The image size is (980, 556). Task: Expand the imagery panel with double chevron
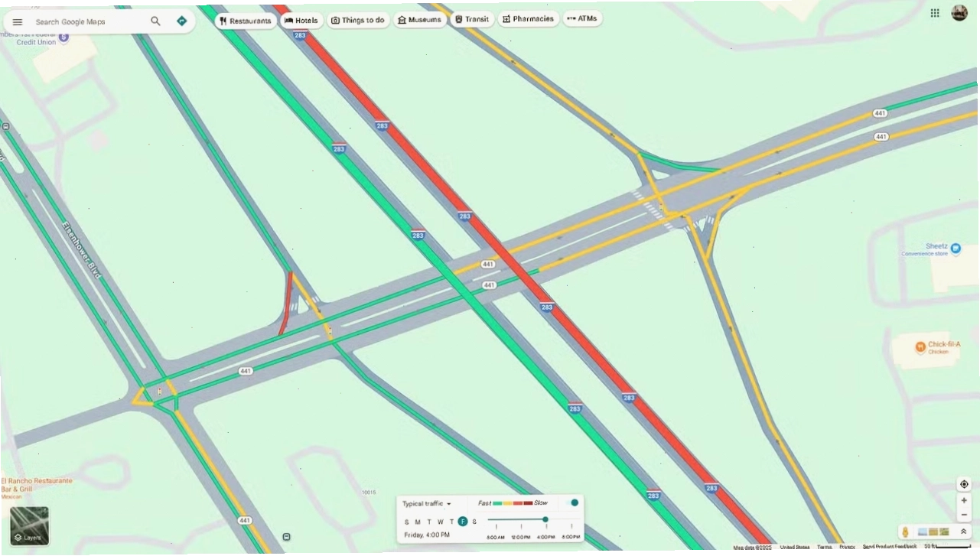coord(964,532)
